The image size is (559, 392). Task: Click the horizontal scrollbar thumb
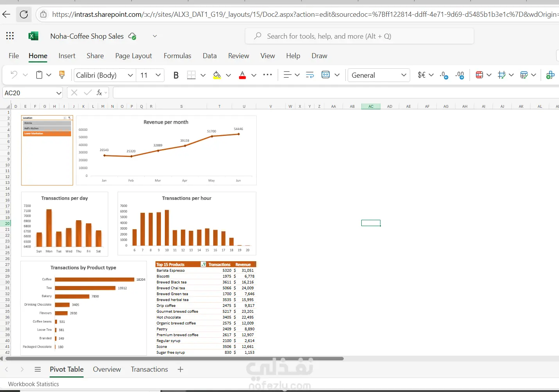tap(175, 358)
